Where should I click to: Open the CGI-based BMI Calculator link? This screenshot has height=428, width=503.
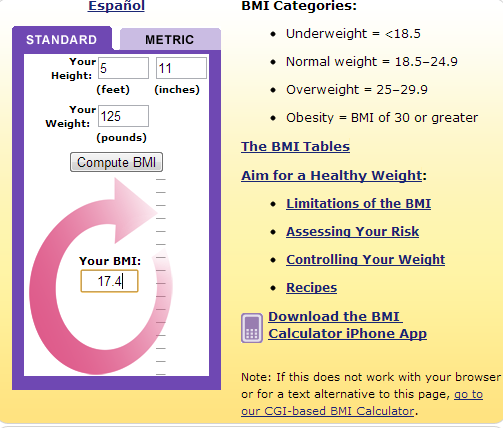point(362,403)
